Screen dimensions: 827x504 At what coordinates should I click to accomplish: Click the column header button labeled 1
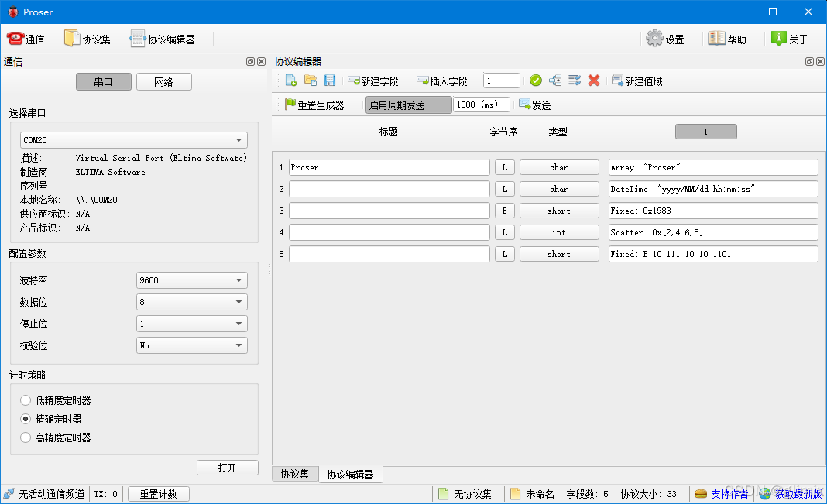(x=705, y=132)
